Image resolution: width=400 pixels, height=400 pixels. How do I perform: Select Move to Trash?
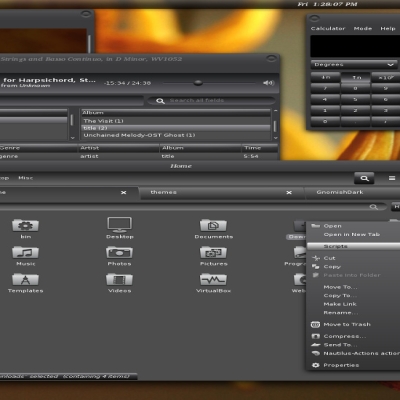click(x=353, y=324)
